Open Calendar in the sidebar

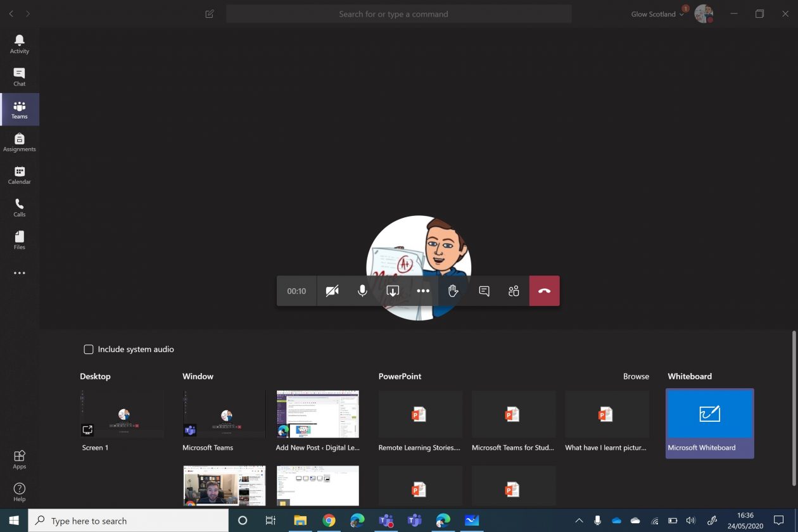[x=20, y=175]
